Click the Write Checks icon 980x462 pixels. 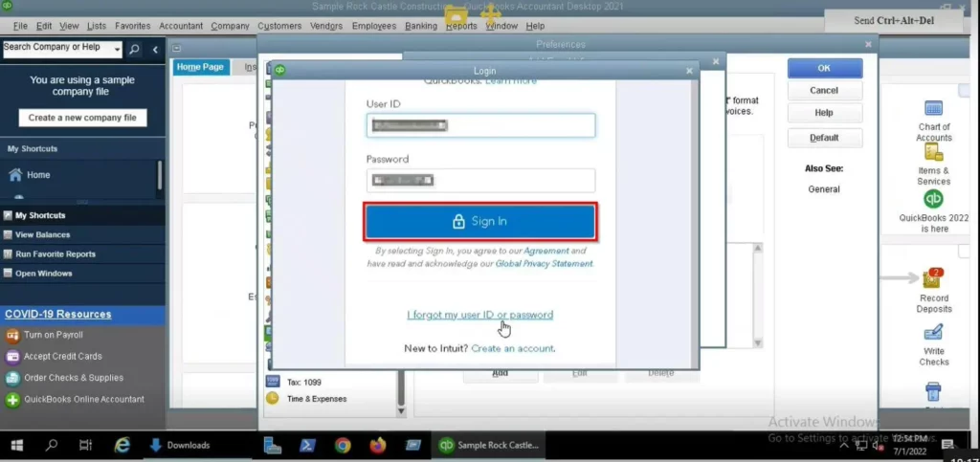(933, 332)
